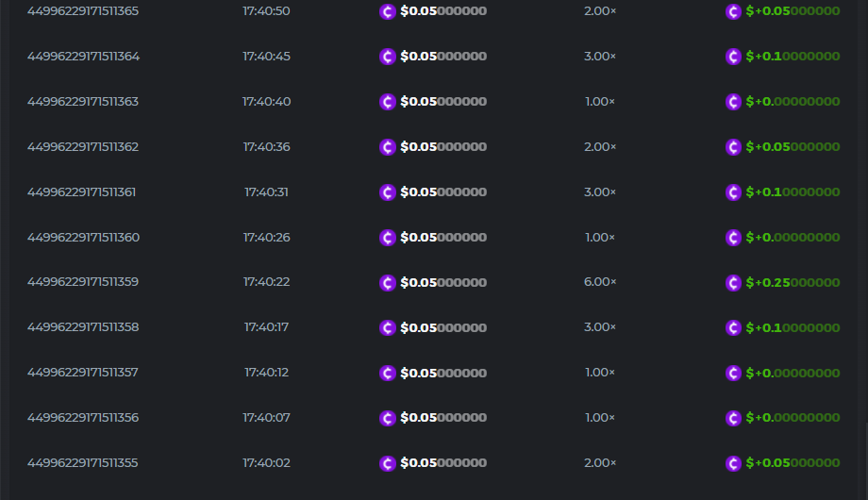The image size is (868, 500).
Task: Click bet coin icon in 17:40:02 row
Action: tap(387, 463)
